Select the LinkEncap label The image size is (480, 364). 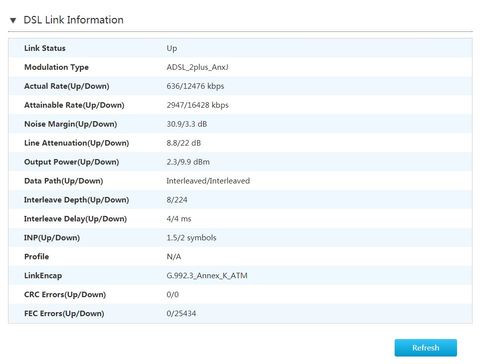click(43, 276)
